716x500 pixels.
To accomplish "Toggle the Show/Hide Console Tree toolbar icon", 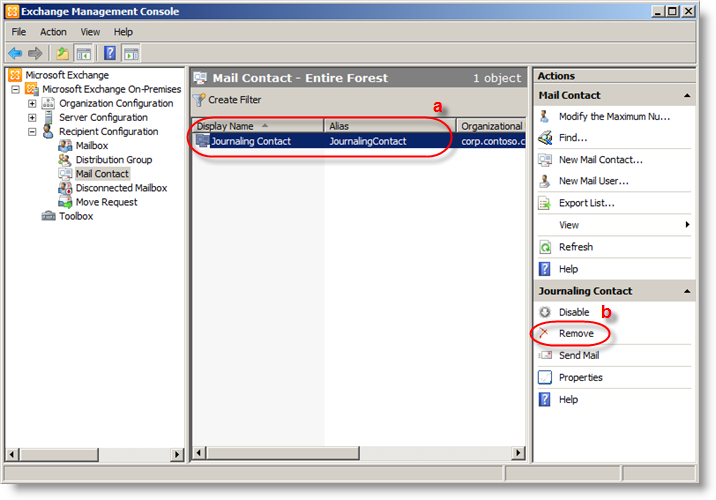I will pos(83,53).
